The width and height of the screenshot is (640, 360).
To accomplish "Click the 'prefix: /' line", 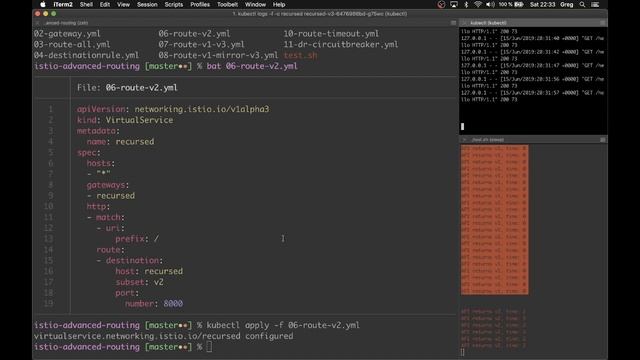I will pos(137,239).
